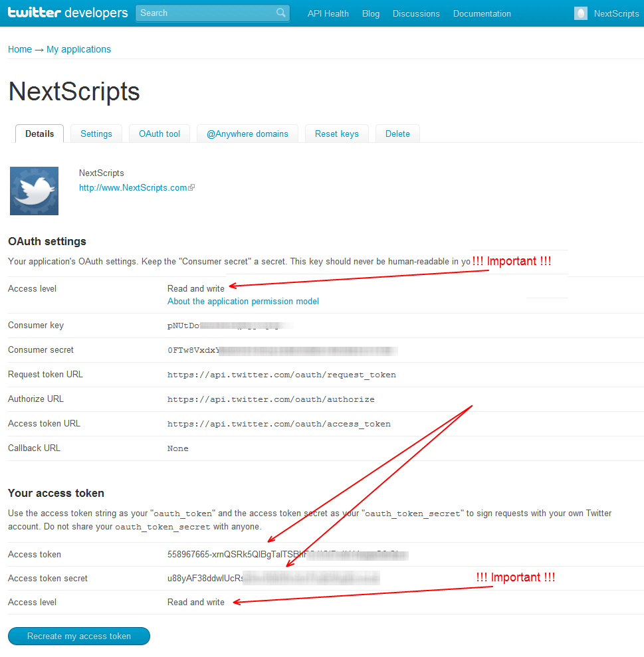The width and height of the screenshot is (644, 657).
Task: Click the oauth/access_token URL text
Action: (x=279, y=424)
